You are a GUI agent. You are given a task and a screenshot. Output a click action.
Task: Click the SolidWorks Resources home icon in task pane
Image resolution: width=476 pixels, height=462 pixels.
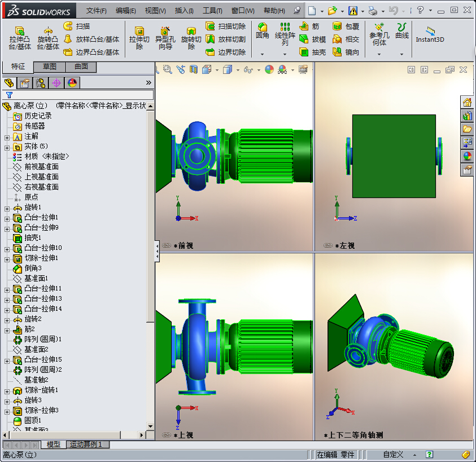click(x=467, y=103)
